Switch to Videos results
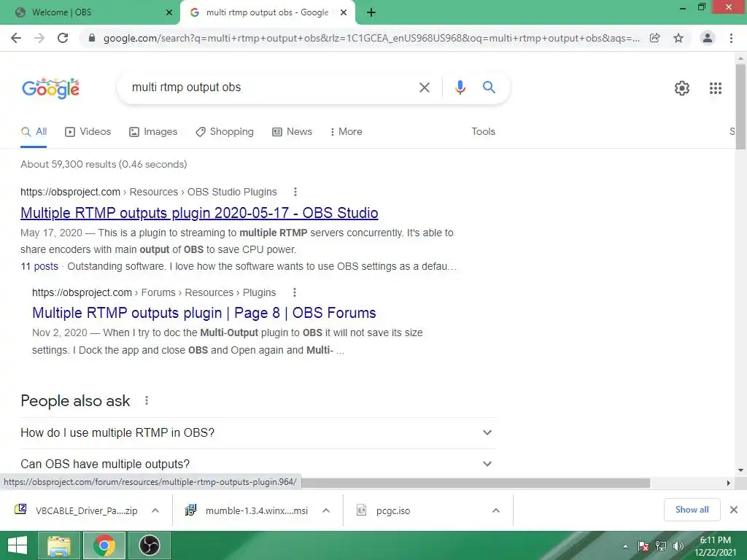747x560 pixels. 88,132
